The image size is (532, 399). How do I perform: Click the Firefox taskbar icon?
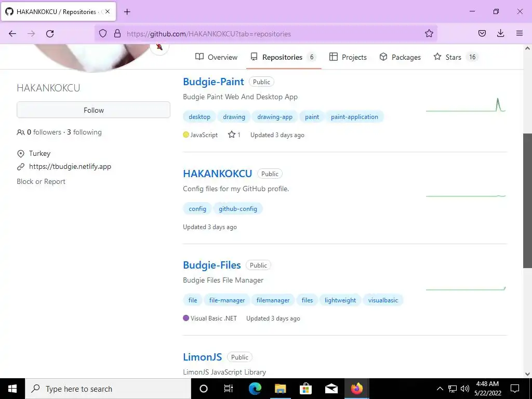356,389
